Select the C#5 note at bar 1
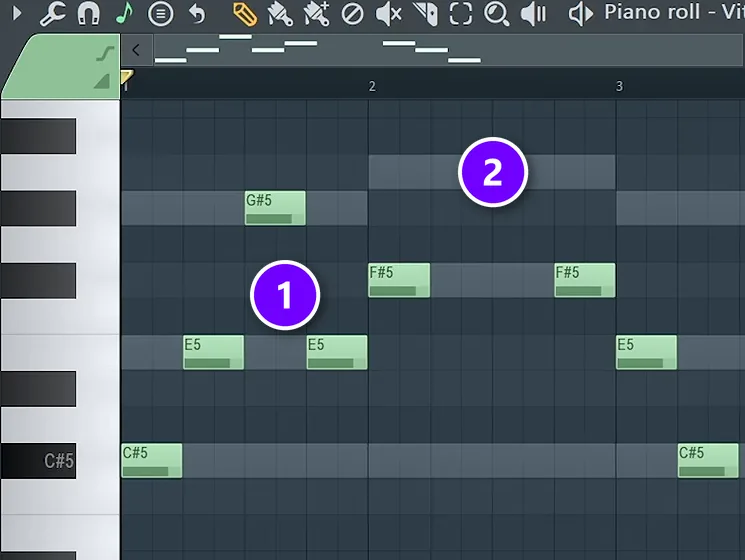The height and width of the screenshot is (560, 745). click(152, 461)
